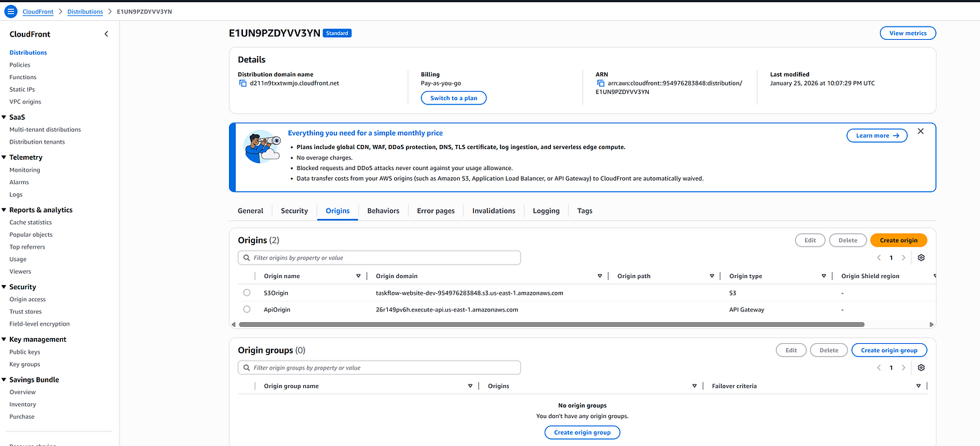Select the ApiOrigin radio button
Screen dimensions: 980x446
point(246,309)
